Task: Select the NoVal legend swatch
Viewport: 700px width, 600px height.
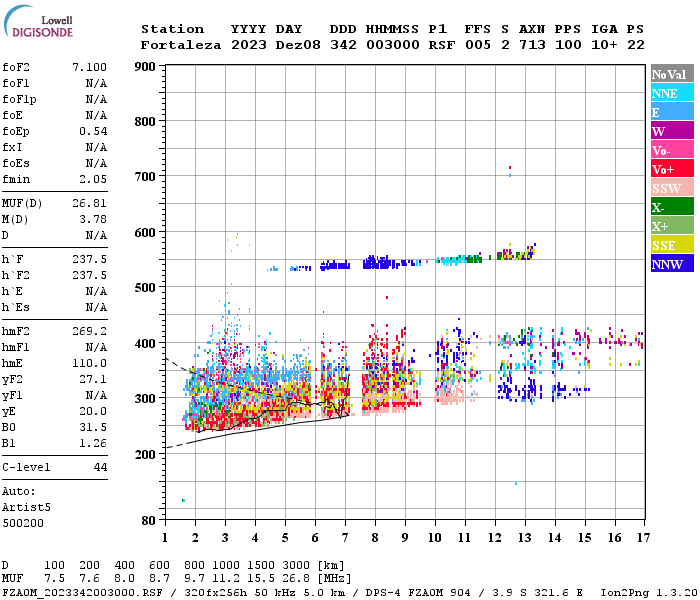Action: 672,74
